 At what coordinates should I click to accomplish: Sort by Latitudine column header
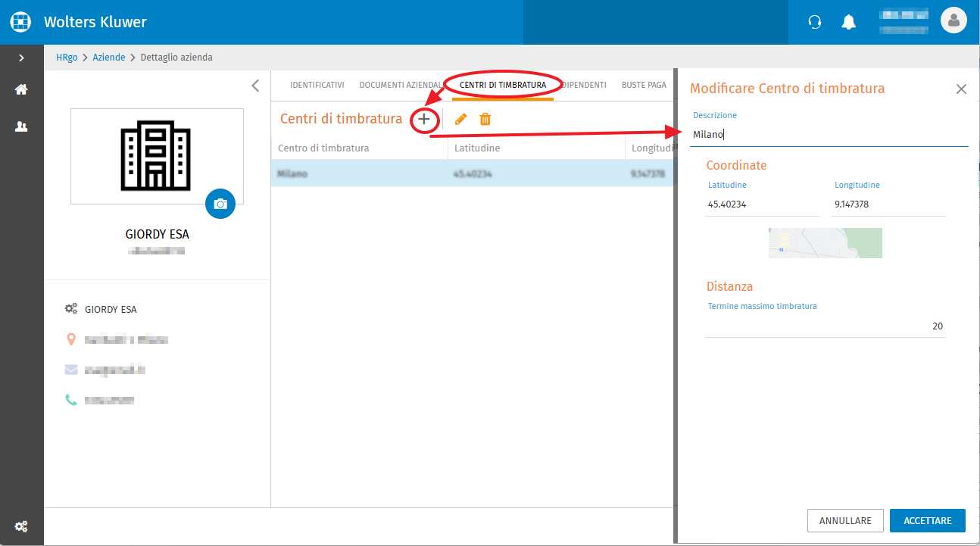pyautogui.click(x=477, y=148)
